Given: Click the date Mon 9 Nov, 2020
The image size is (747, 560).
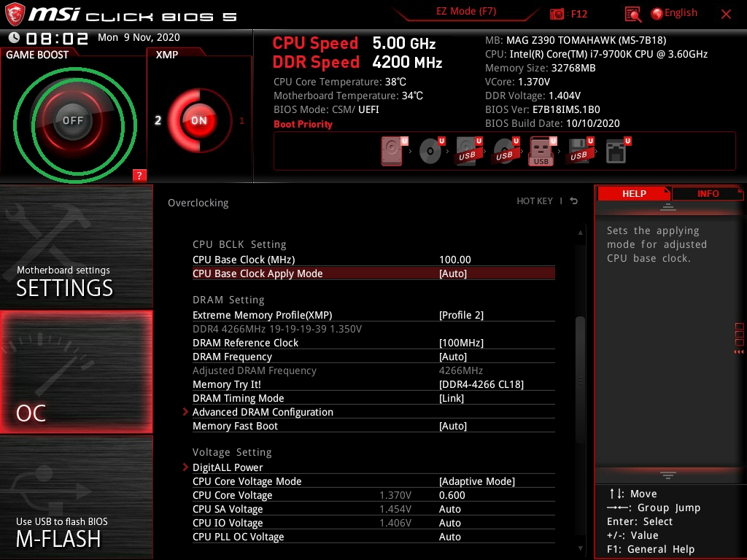Looking at the screenshot, I should [x=139, y=37].
